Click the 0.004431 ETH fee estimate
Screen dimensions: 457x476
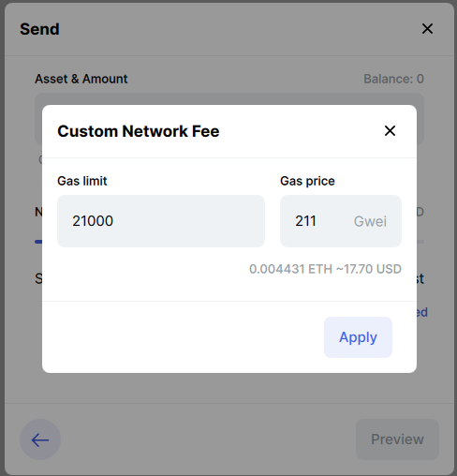pyautogui.click(x=290, y=269)
